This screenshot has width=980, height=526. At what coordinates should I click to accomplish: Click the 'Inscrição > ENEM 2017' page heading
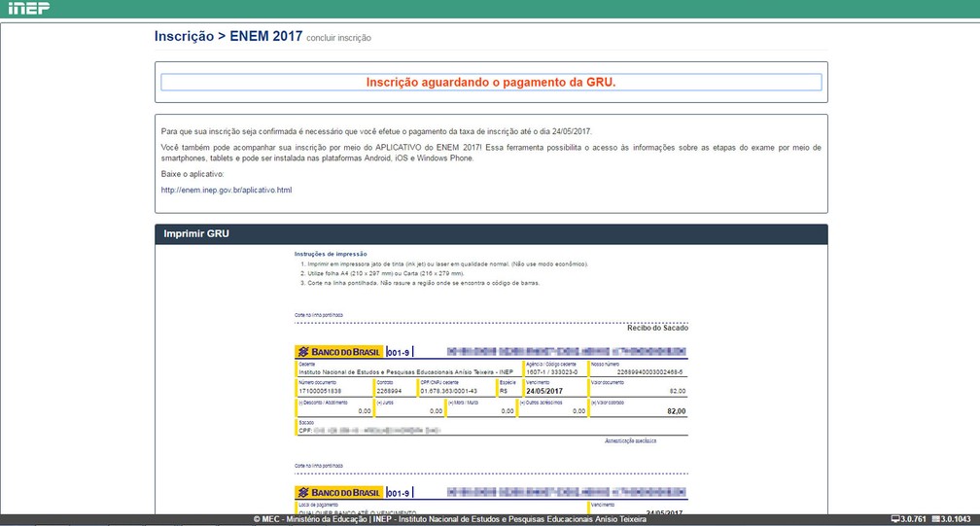tap(227, 37)
